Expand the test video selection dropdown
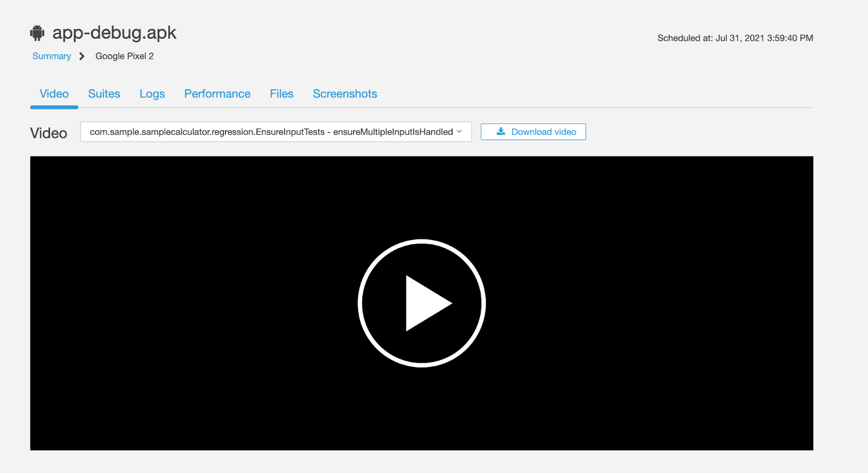 276,132
